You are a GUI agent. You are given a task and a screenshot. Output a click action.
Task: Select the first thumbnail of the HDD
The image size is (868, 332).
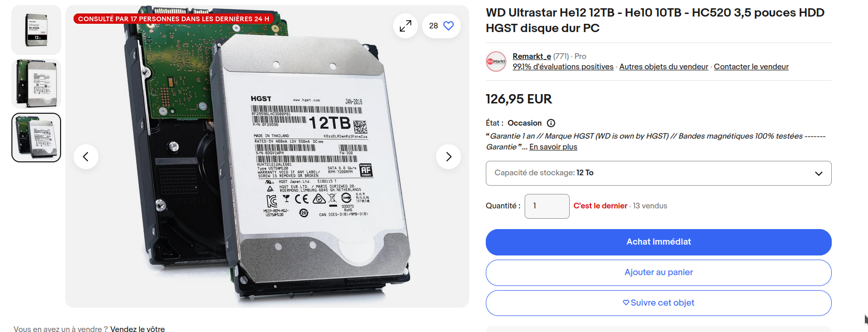point(36,30)
